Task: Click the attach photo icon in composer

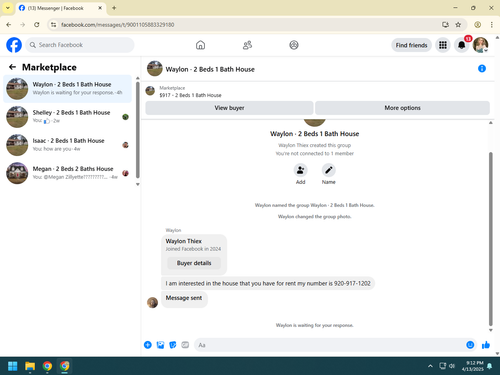Action: pyautogui.click(x=160, y=345)
